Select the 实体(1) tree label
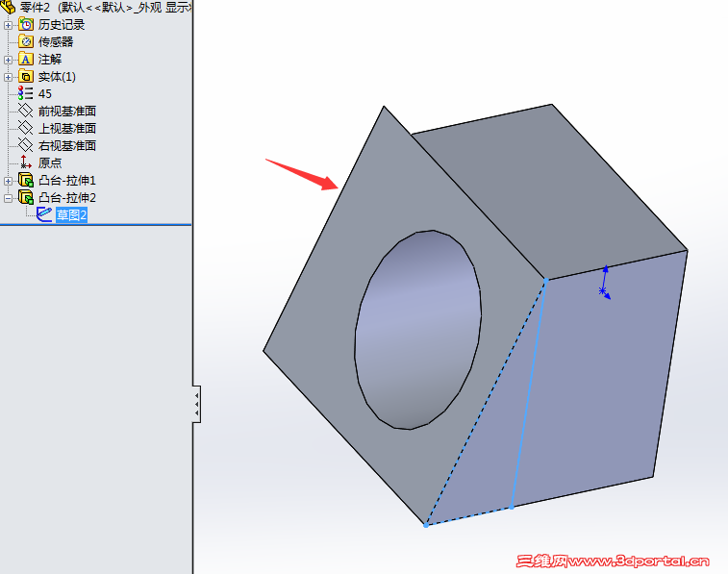The image size is (728, 574). pos(57,77)
